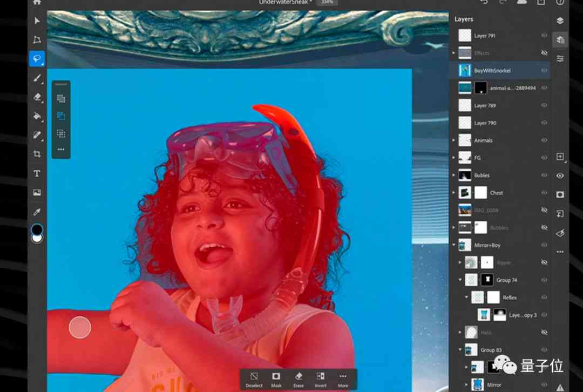Screen dimensions: 583x392
Task: Open the More options in selection bar
Action: (343, 380)
